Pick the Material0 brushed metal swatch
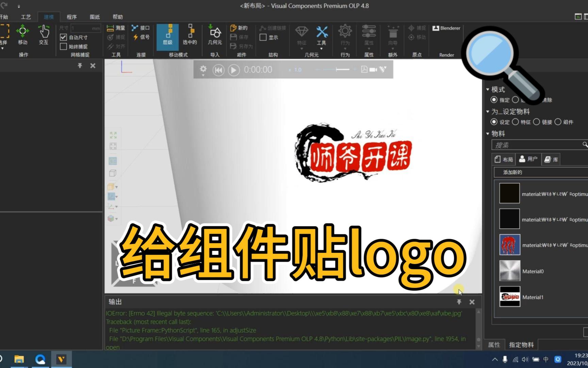 509,271
